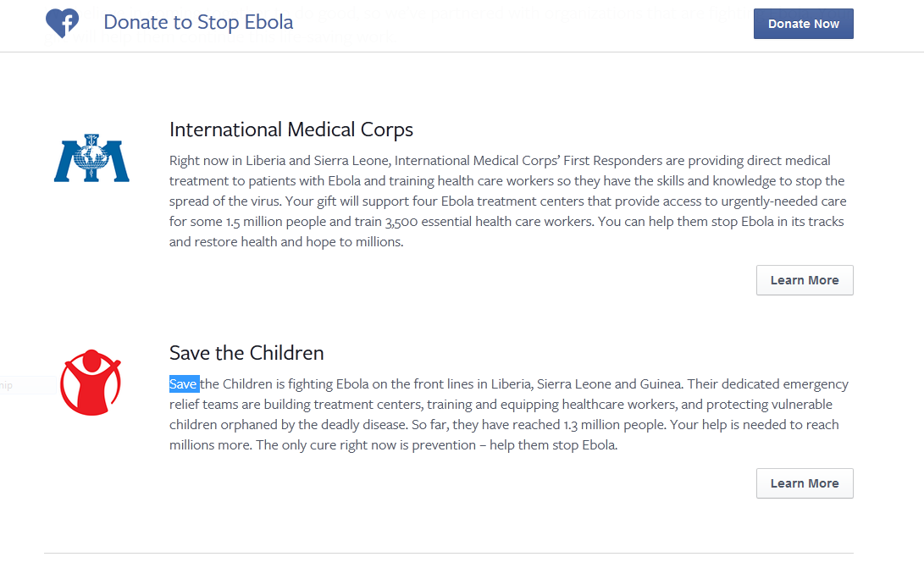The height and width of the screenshot is (579, 924).
Task: Click the word prevention in last sentence
Action: click(x=444, y=445)
